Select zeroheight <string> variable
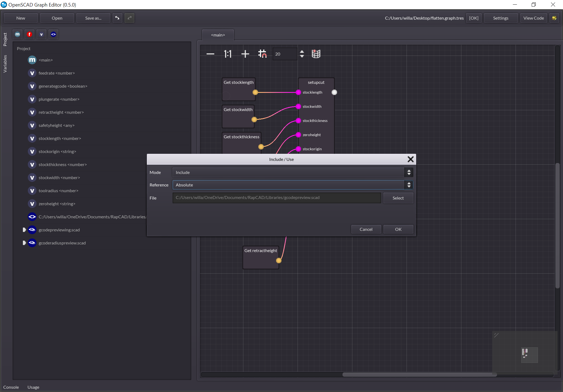563x392 pixels. [x=57, y=204]
